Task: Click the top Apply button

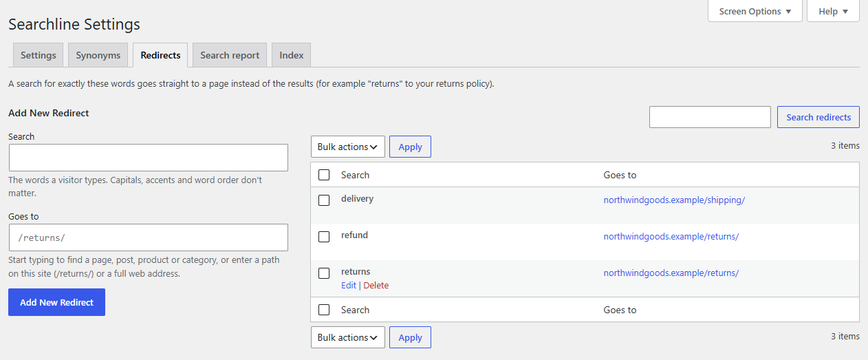Action: point(410,147)
